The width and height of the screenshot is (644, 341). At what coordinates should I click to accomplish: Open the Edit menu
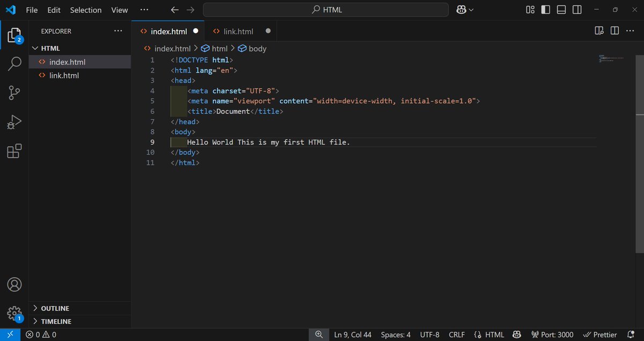tap(54, 10)
